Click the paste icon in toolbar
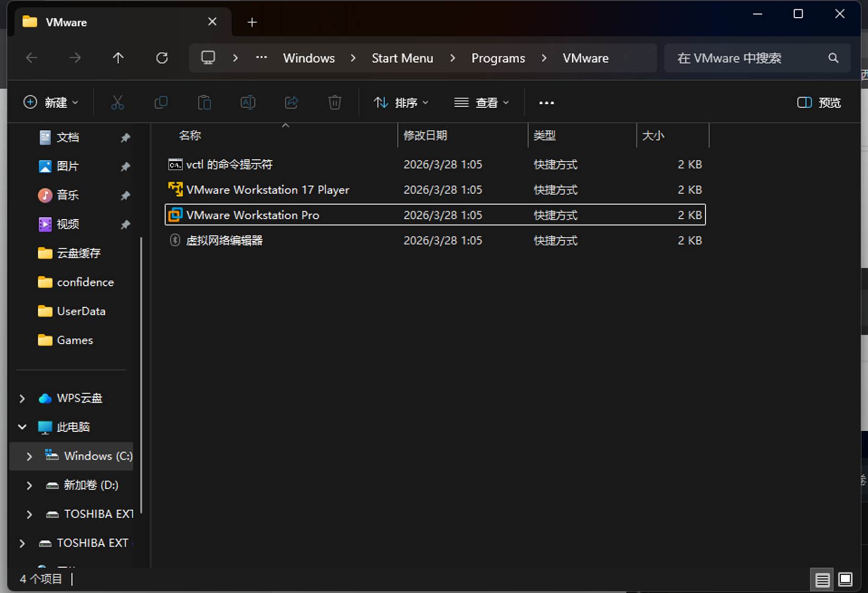 [204, 102]
